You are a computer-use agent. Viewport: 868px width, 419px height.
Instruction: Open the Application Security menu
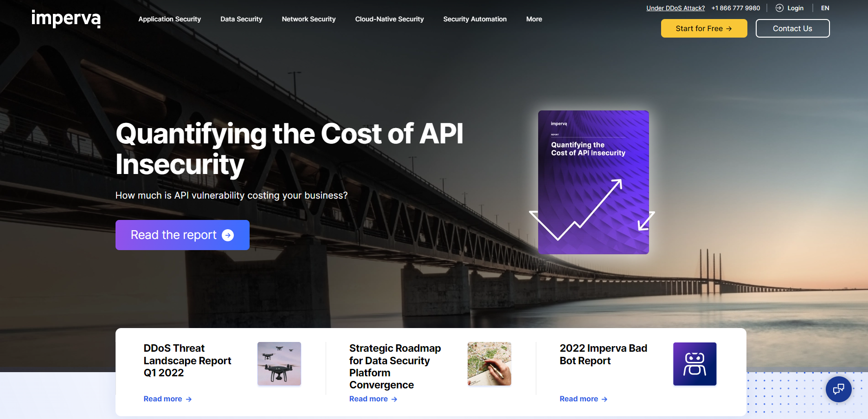(169, 19)
